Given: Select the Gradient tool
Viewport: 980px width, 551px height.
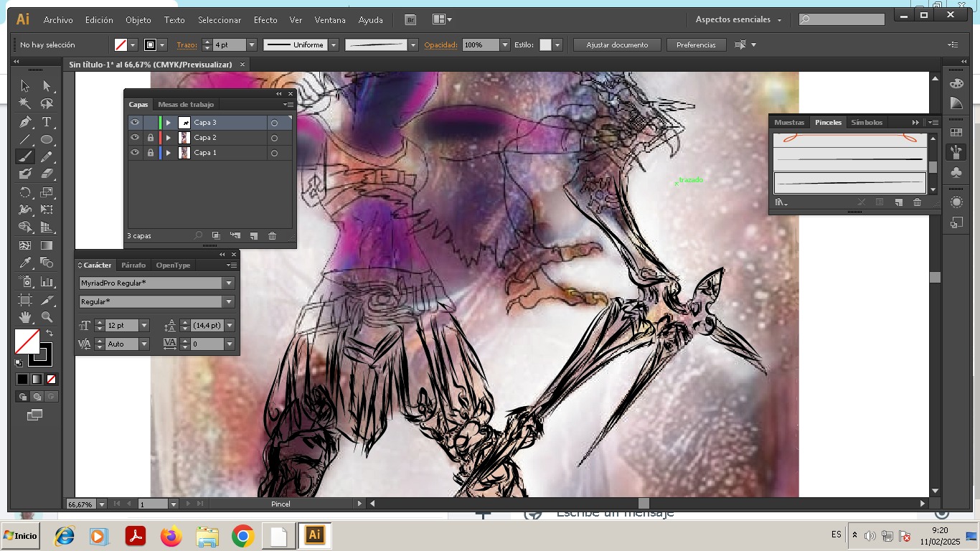Looking at the screenshot, I should 47,245.
